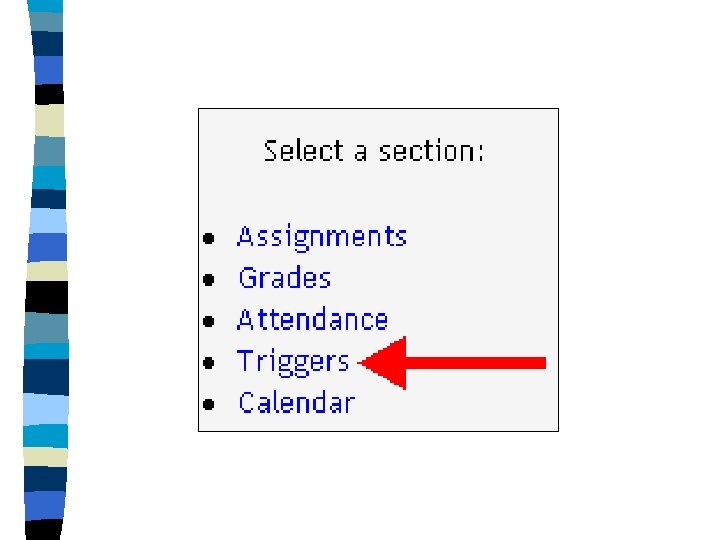Open the Calendar section
The width and height of the screenshot is (720, 540).
(296, 403)
